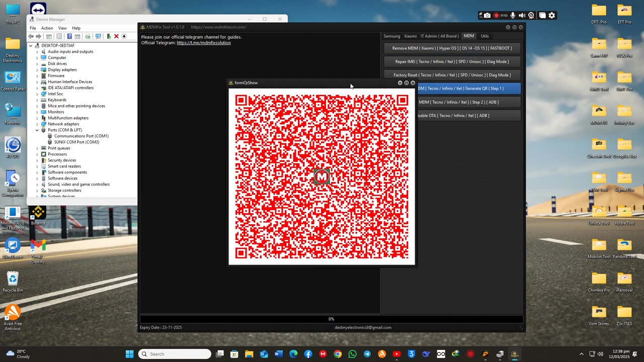
Task: Open the View menu in Device Manager
Action: 62,28
